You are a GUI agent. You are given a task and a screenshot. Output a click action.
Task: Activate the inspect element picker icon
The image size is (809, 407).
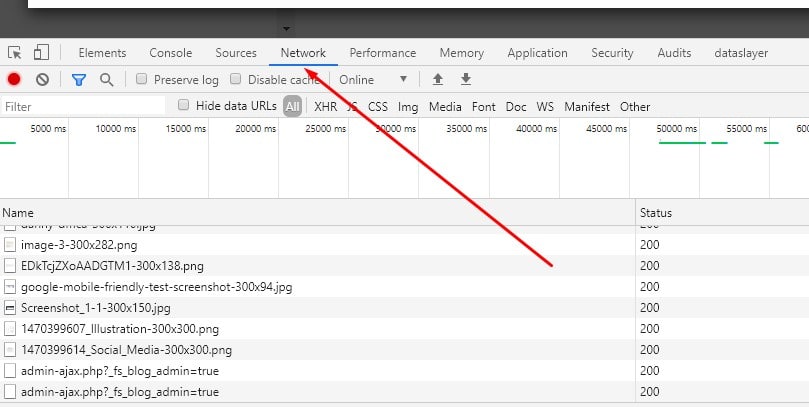tap(15, 53)
